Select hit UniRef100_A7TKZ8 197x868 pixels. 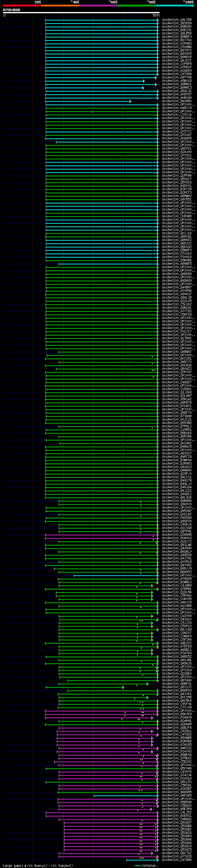click(177, 857)
